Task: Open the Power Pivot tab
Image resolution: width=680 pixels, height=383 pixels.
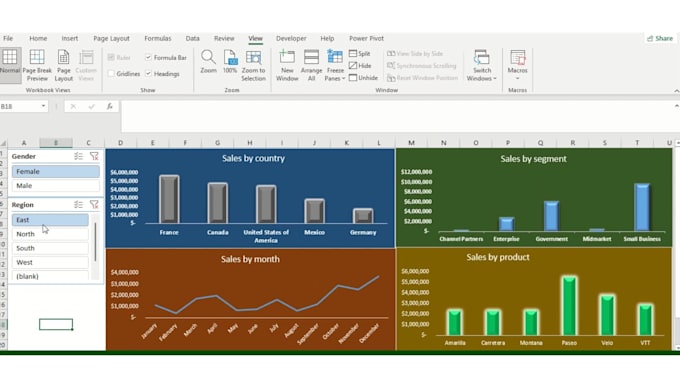Action: pos(366,38)
